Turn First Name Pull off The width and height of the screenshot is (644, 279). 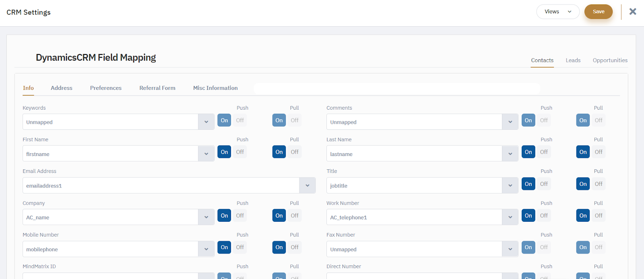[295, 152]
